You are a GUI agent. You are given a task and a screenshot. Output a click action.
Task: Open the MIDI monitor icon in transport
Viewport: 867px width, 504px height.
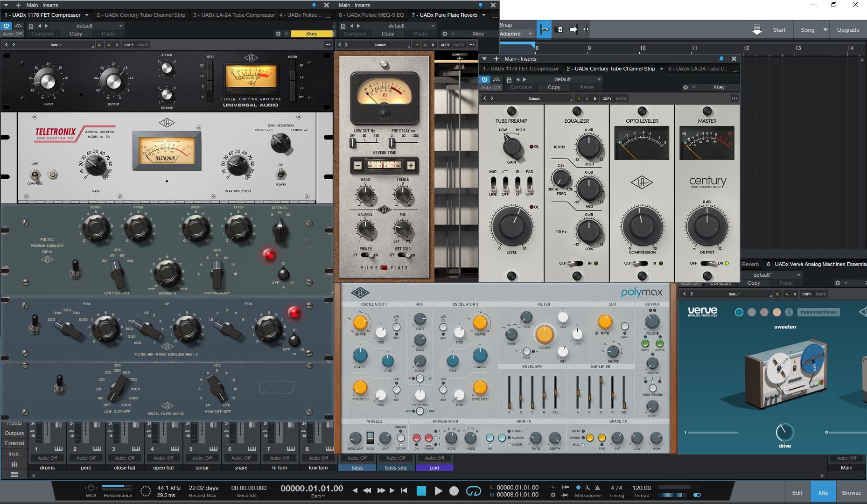click(91, 488)
